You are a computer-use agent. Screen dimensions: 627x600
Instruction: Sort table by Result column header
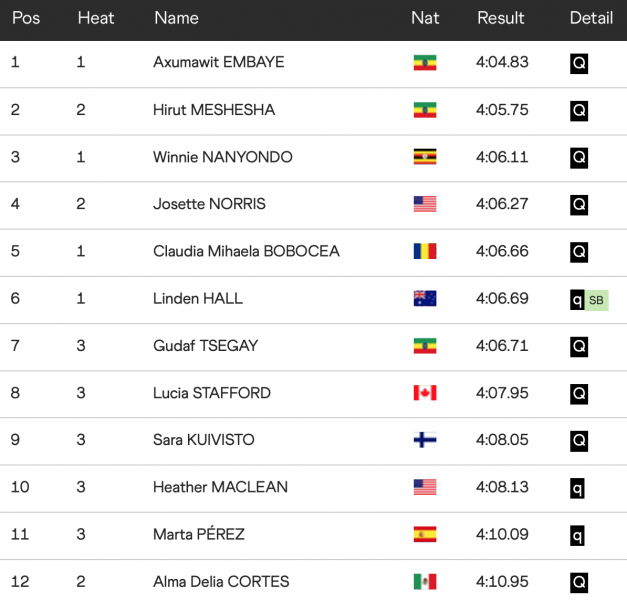pyautogui.click(x=501, y=18)
